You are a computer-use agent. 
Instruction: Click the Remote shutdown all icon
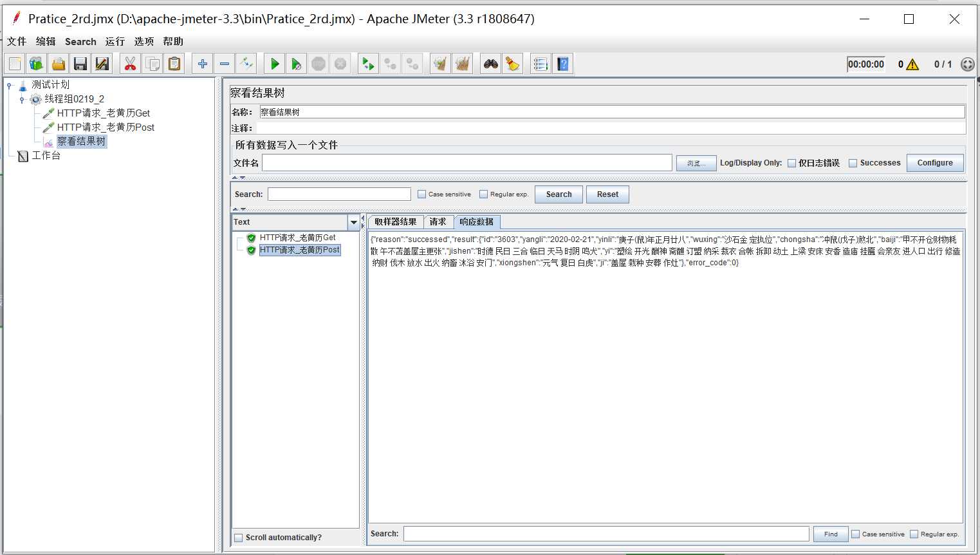412,64
